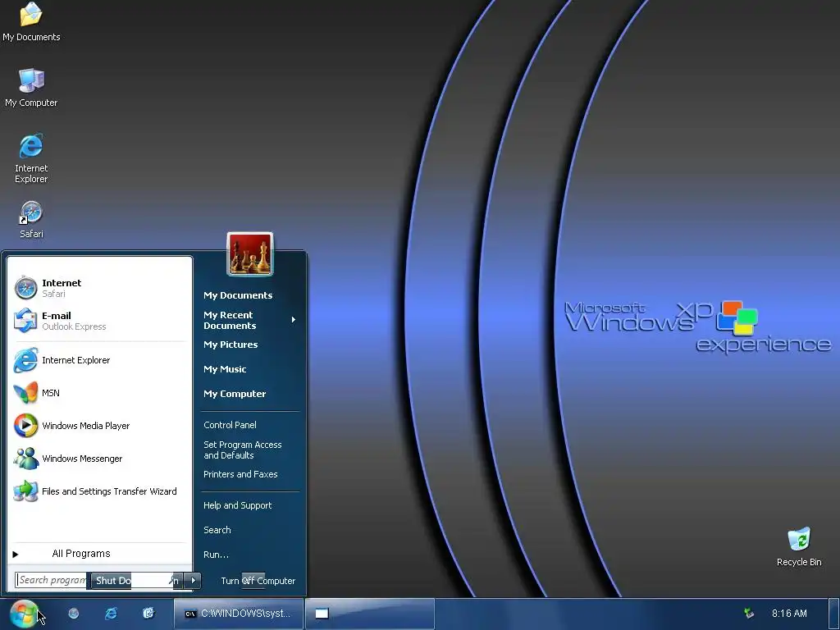Activate the unlabeled taskbar window button
The image size is (840, 630).
(370, 614)
